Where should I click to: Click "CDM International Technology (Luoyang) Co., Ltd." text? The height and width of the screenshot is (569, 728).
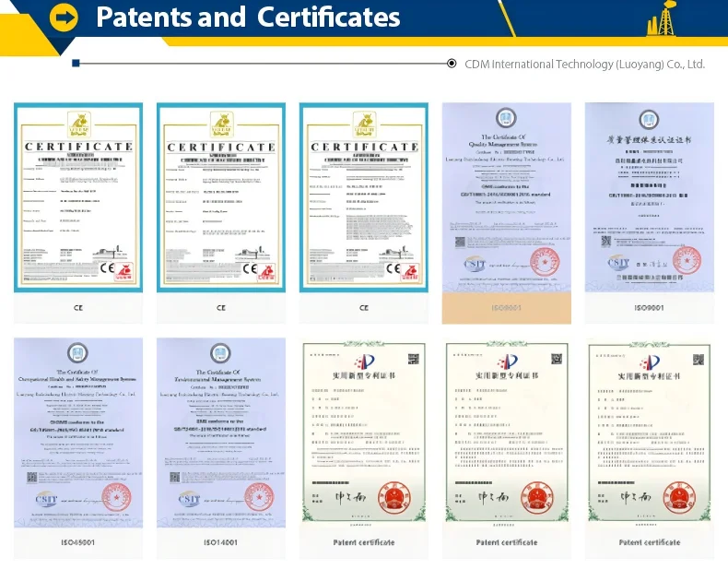click(584, 65)
